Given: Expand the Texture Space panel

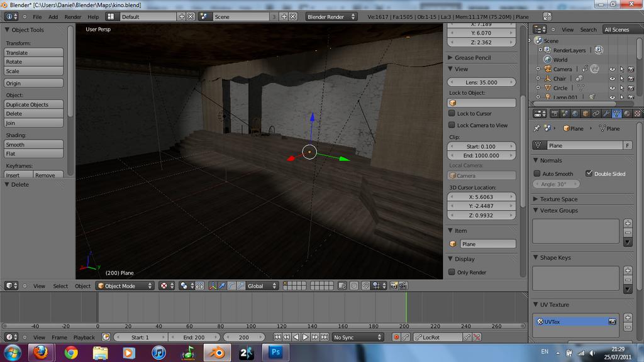Looking at the screenshot, I should 558,199.
